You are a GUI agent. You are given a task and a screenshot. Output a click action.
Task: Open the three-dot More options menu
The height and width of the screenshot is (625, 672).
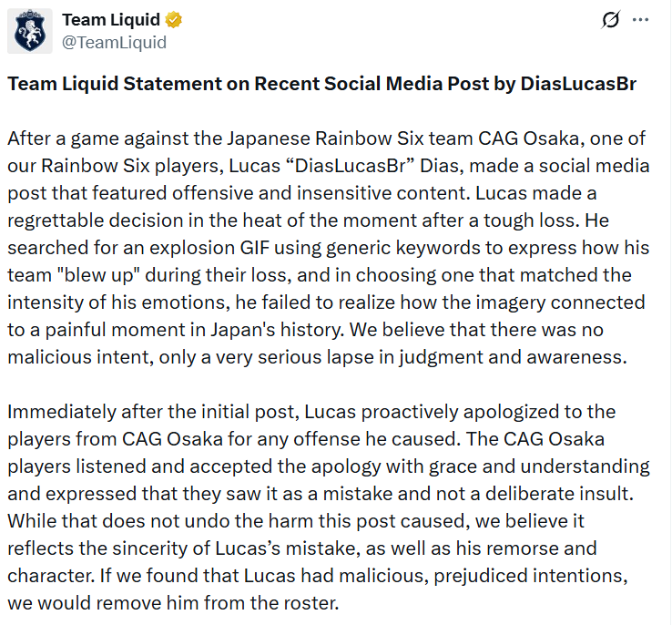640,20
